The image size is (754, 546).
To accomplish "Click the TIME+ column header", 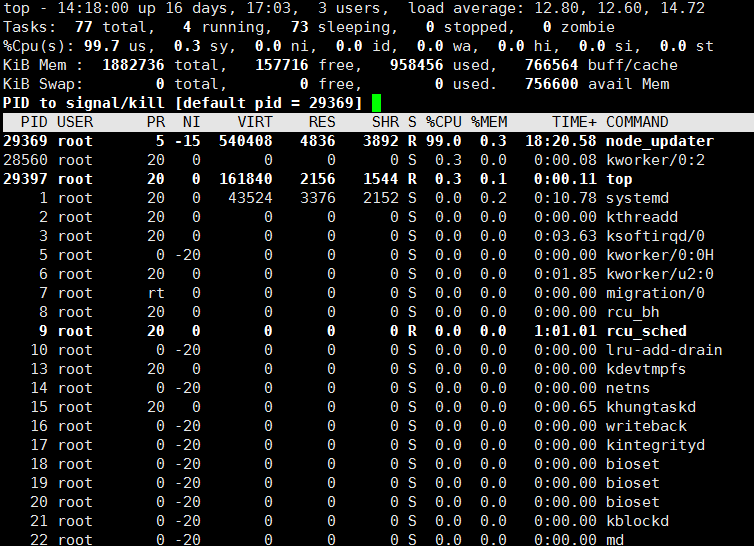I will pos(574,122).
